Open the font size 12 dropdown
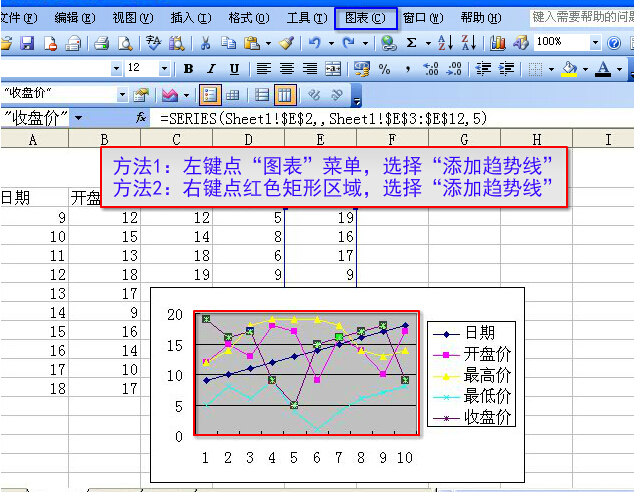This screenshot has height=492, width=634. click(x=164, y=69)
